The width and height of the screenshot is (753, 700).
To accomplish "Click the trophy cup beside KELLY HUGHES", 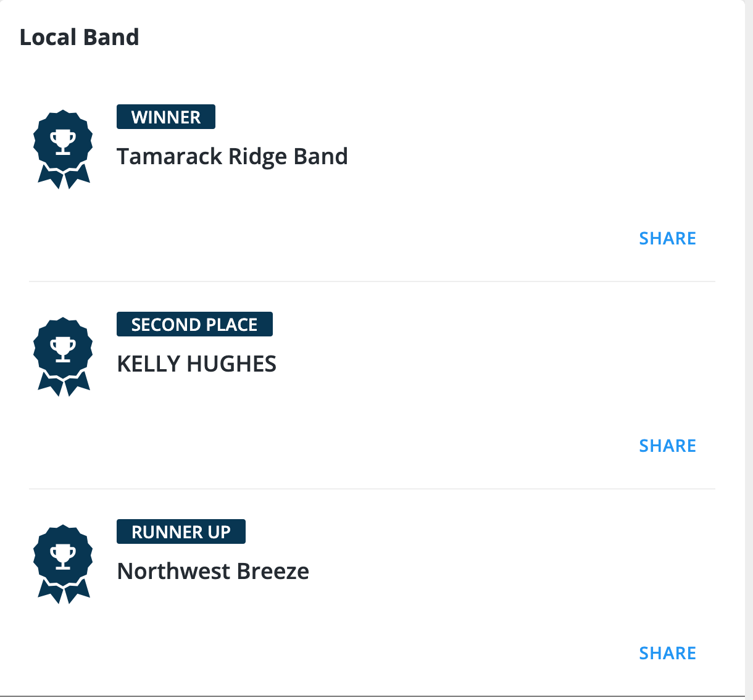I will [63, 349].
